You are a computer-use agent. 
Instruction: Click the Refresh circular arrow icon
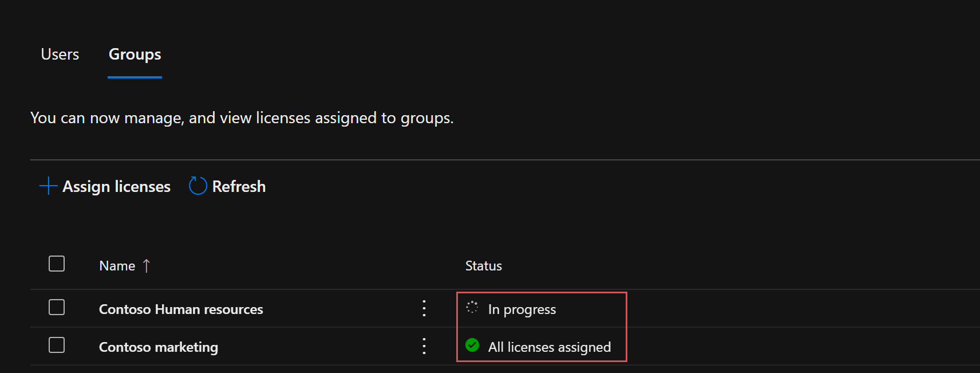(197, 186)
